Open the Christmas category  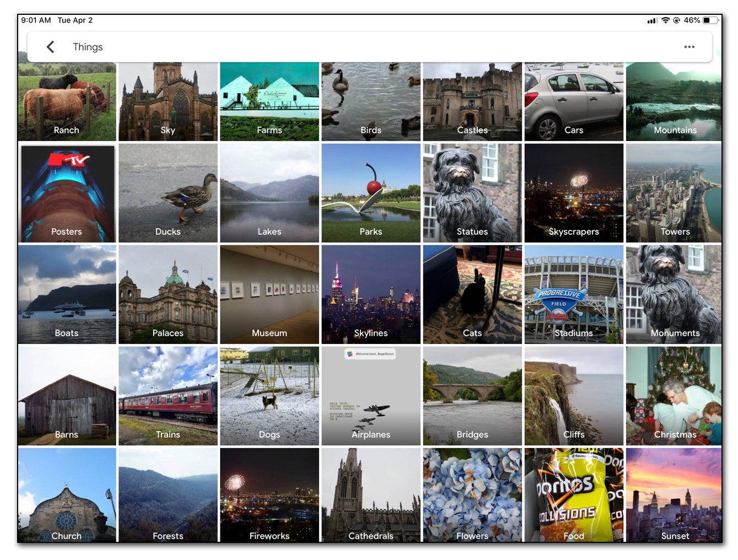tap(674, 396)
